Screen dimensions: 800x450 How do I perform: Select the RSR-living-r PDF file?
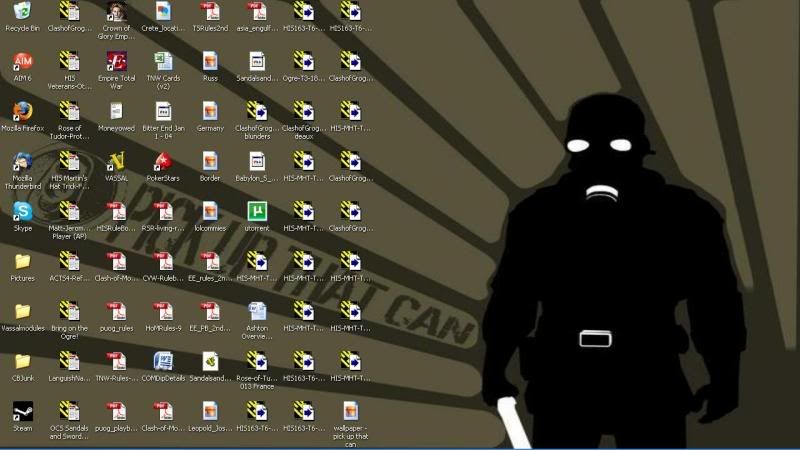coord(163,211)
